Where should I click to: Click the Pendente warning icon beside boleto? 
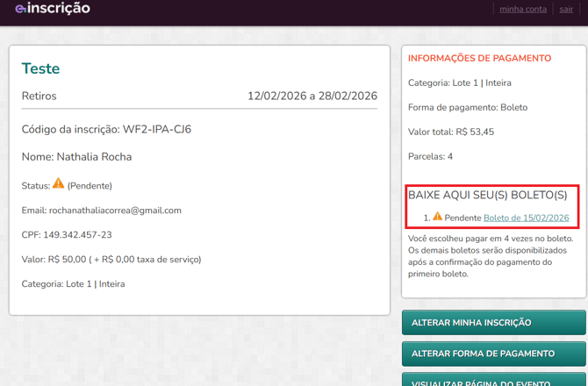437,217
